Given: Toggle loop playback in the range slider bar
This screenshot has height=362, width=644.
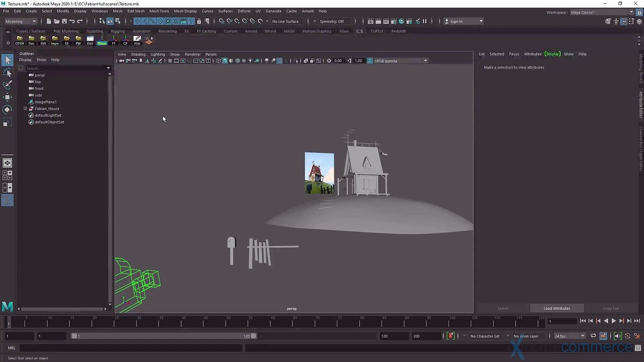Looking at the screenshot, I should coord(593,336).
